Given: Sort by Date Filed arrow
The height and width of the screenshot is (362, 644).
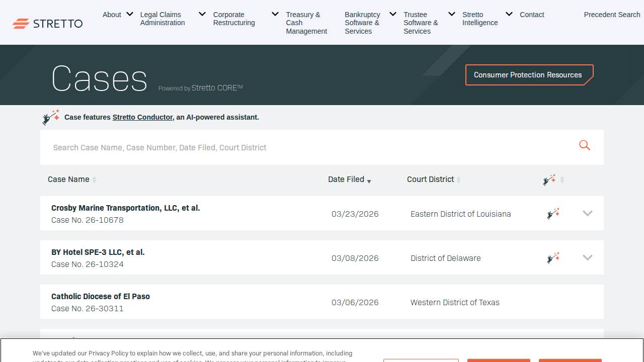Looking at the screenshot, I should click(x=369, y=181).
